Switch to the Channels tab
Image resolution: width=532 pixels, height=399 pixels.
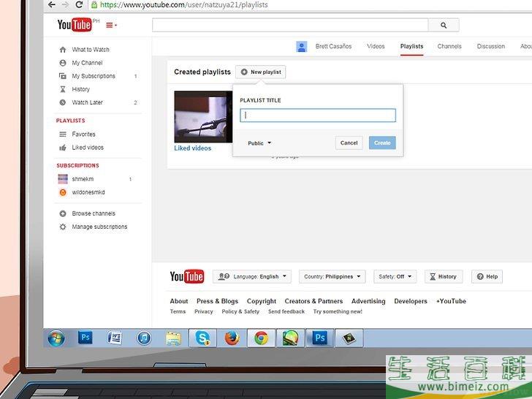click(449, 46)
